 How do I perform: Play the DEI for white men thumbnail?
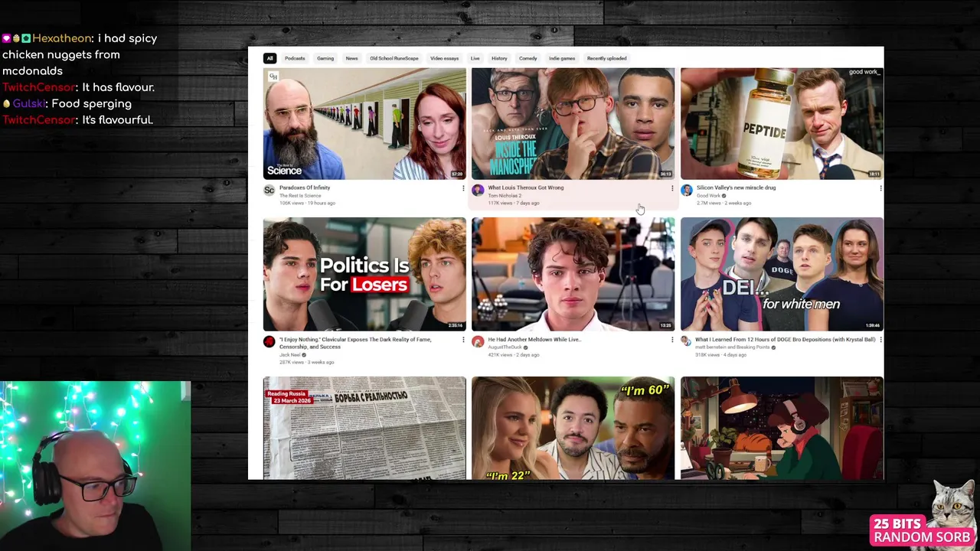pos(782,274)
